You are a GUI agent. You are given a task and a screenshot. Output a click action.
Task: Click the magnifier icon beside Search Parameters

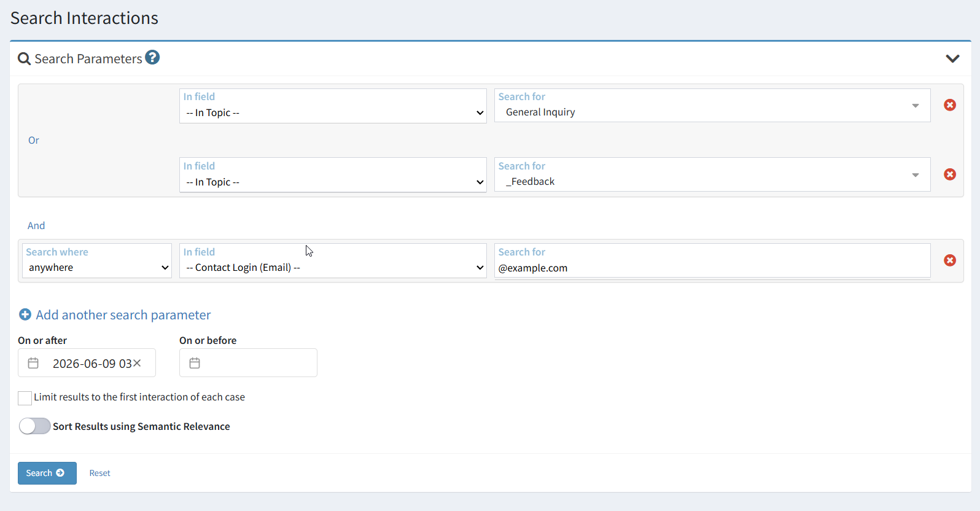24,59
